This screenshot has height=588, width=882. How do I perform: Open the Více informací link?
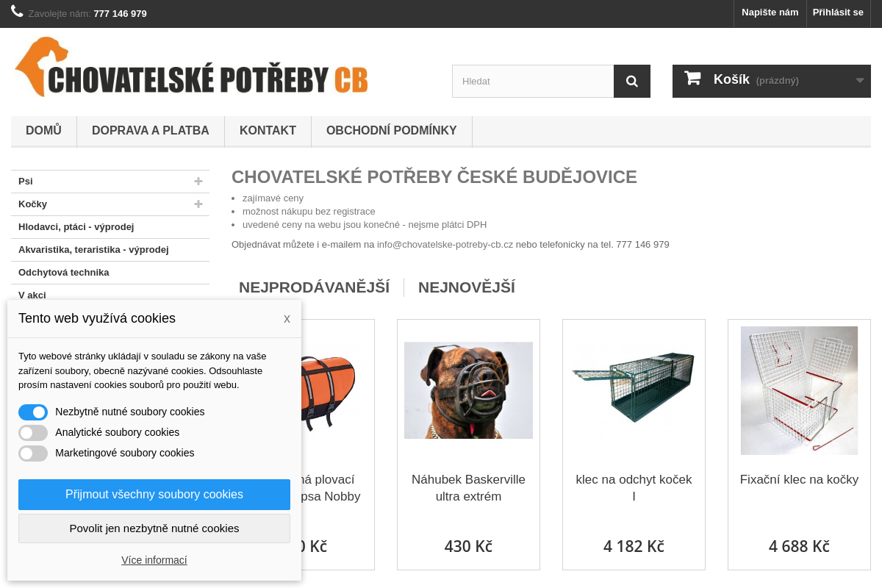(154, 559)
